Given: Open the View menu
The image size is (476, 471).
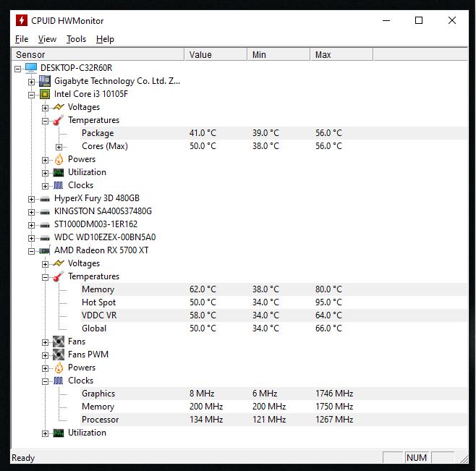Looking at the screenshot, I should pos(47,39).
